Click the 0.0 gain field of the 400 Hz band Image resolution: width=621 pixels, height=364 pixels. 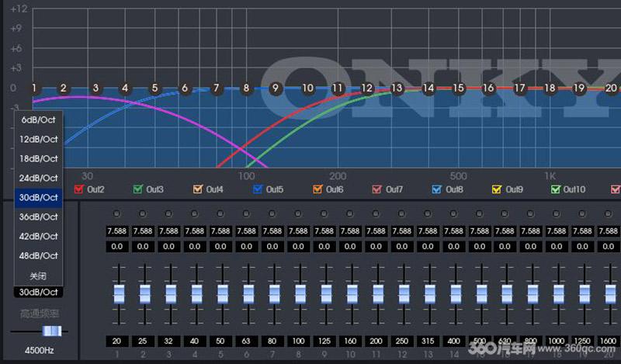click(453, 247)
